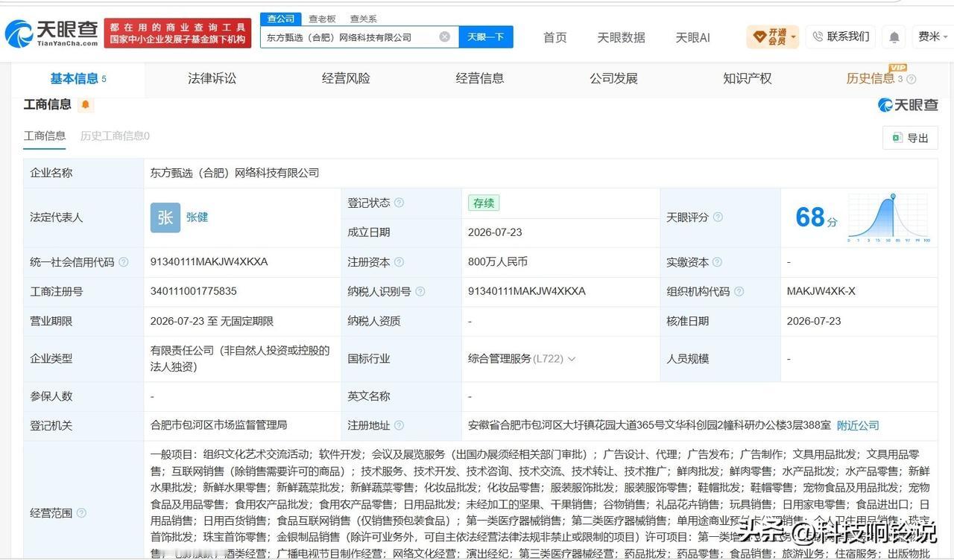This screenshot has height=560, width=954.
Task: Open the 公司发展 tab
Action: point(613,78)
